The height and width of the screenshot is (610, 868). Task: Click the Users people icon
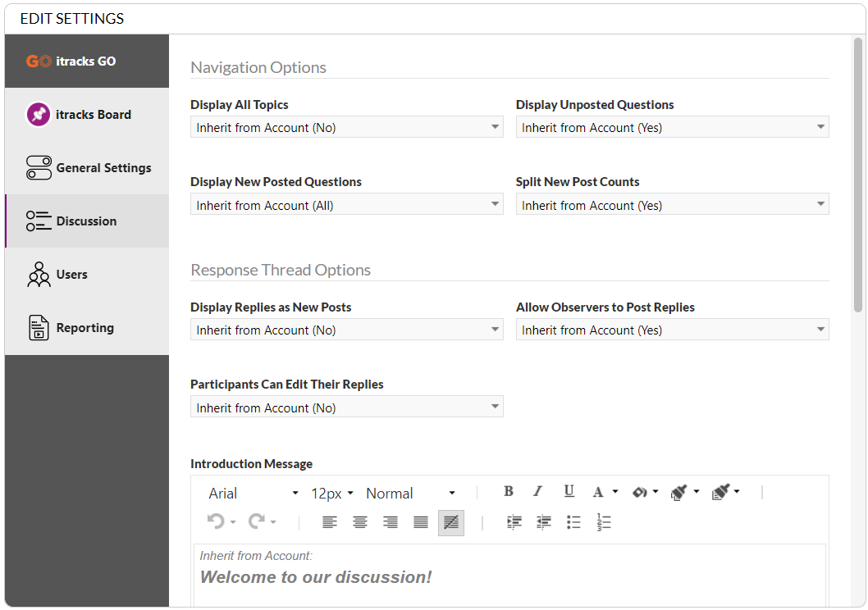pos(39,275)
